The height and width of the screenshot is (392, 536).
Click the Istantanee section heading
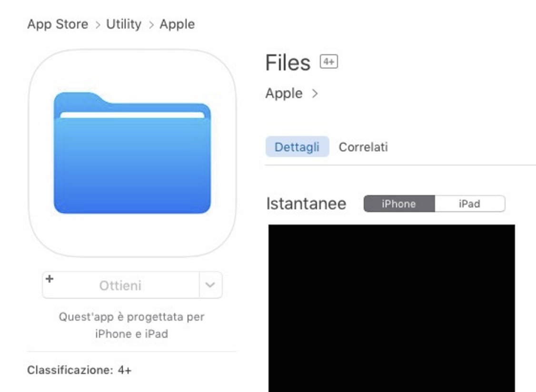tap(306, 204)
